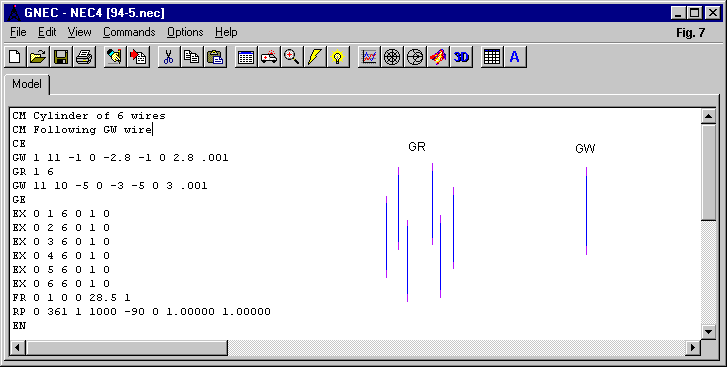727x367 pixels.
Task: Open the table grid icon
Action: pos(492,57)
